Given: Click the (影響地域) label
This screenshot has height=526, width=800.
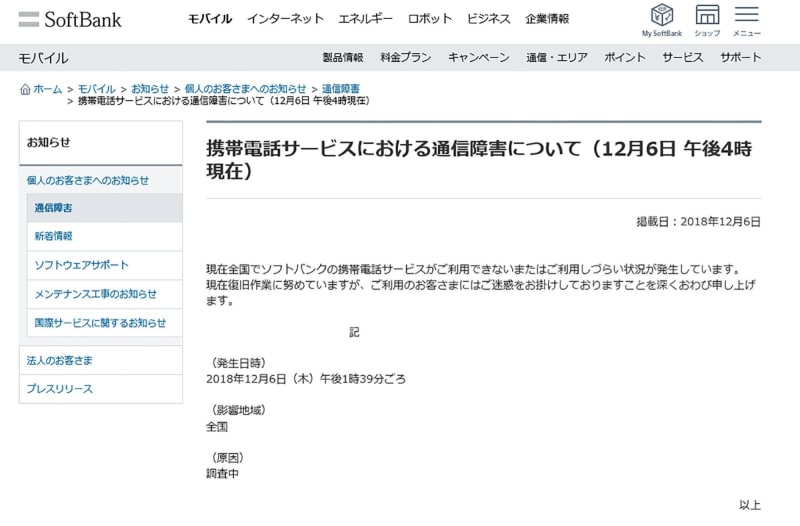Looking at the screenshot, I should point(238,410).
